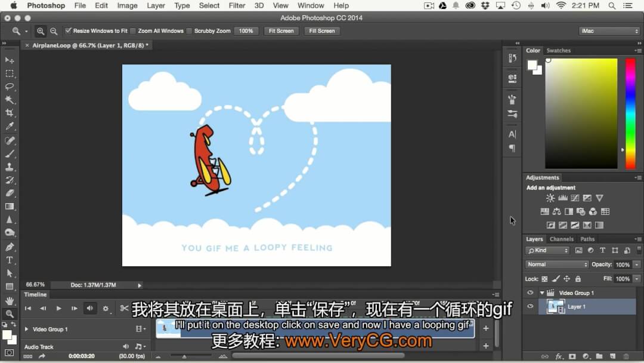Select the Horizontal Type tool
Image resolution: width=644 pixels, height=363 pixels.
[x=10, y=260]
